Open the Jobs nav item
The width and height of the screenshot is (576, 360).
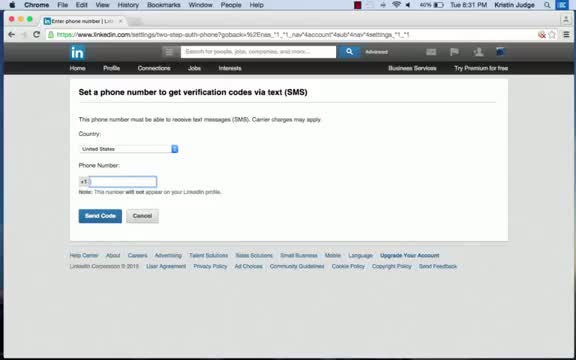point(194,68)
